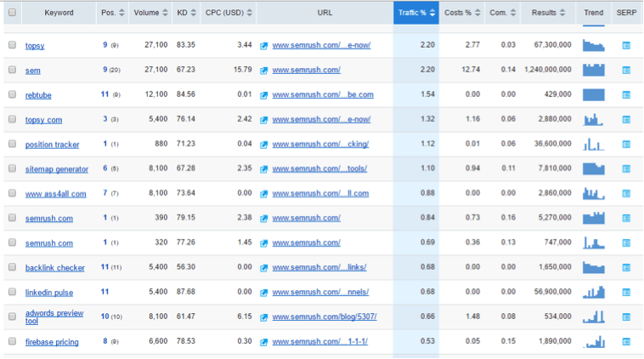Click external link icon in semrush.com row
Image resolution: width=644 pixels, height=359 pixels.
[263, 219]
